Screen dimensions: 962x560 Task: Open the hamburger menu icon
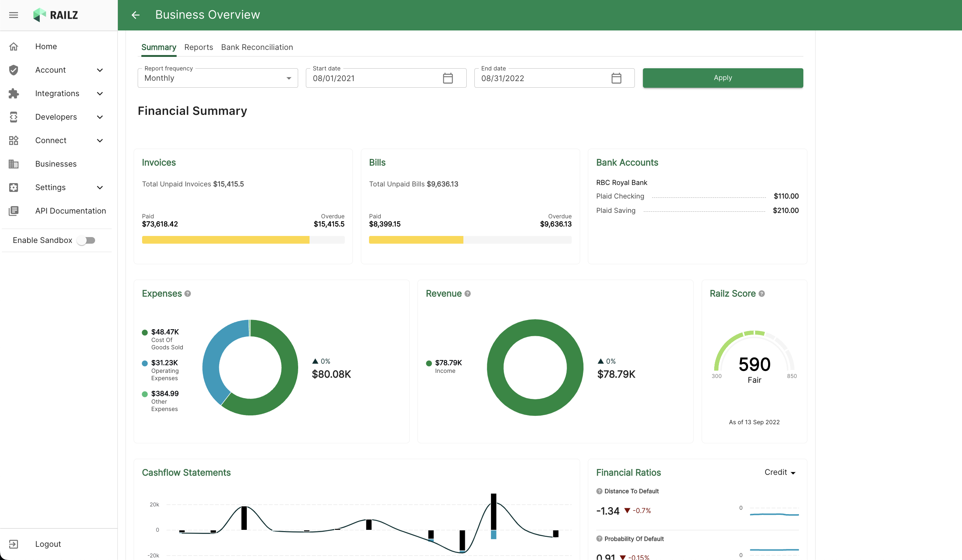[14, 15]
